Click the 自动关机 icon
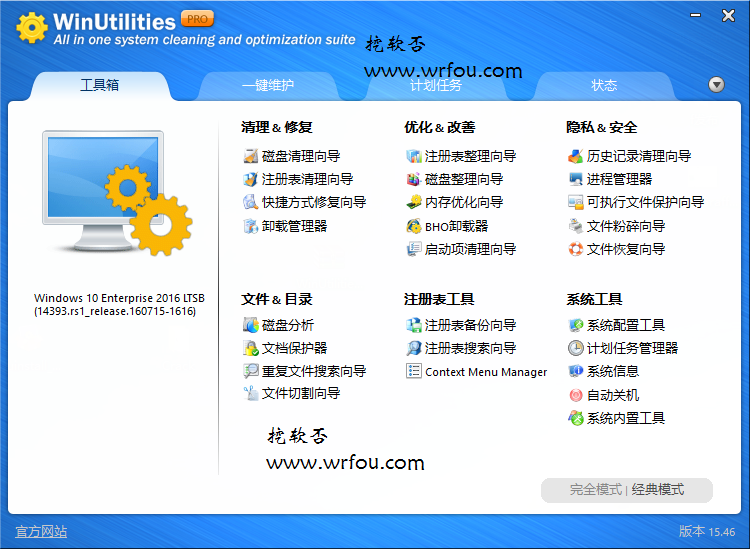 575,395
